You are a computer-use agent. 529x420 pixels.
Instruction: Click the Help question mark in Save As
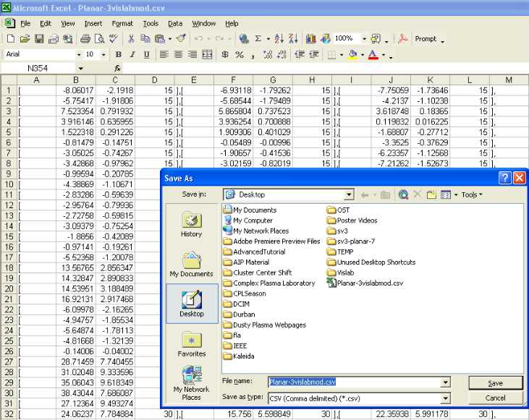[x=505, y=178]
